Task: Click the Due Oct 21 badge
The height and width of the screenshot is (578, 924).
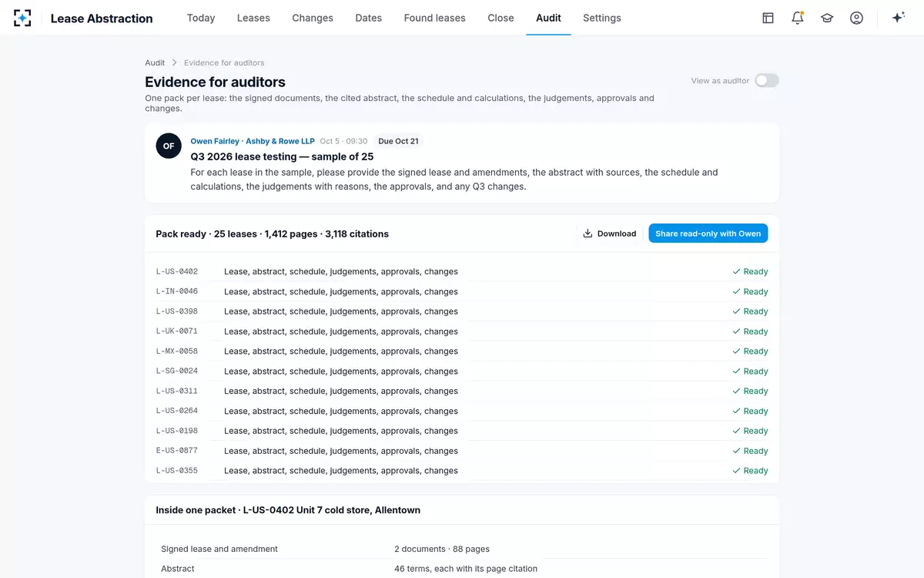Action: (x=398, y=141)
